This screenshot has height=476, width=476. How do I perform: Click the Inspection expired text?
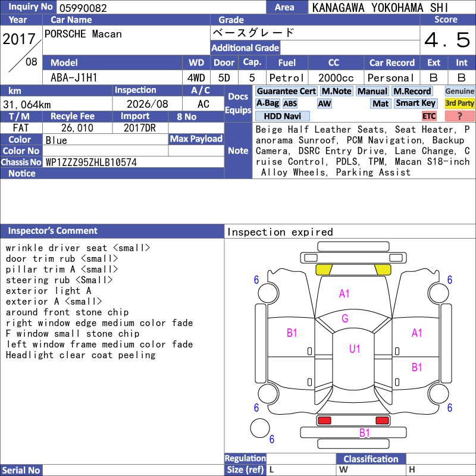point(280,232)
